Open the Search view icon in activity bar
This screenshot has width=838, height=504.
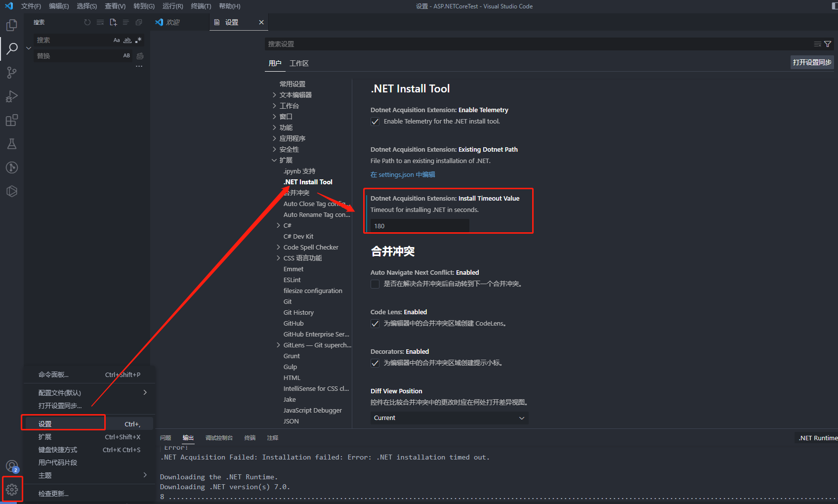point(12,48)
